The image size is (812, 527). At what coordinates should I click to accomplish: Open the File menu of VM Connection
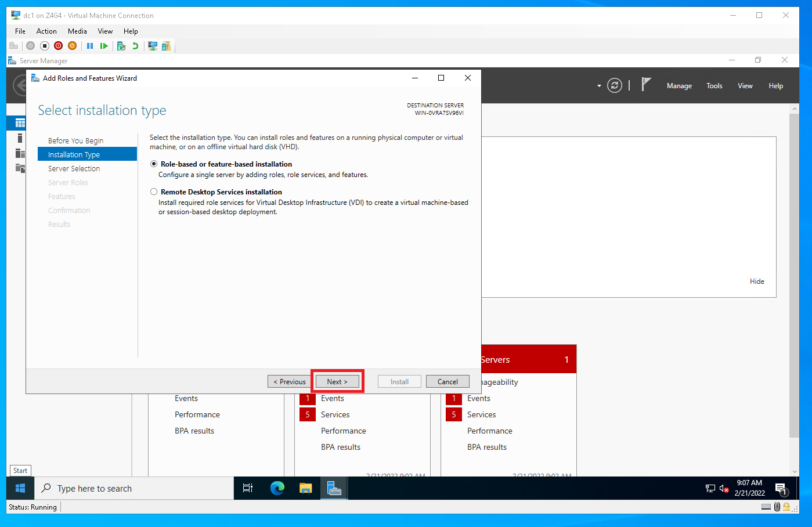(x=20, y=31)
